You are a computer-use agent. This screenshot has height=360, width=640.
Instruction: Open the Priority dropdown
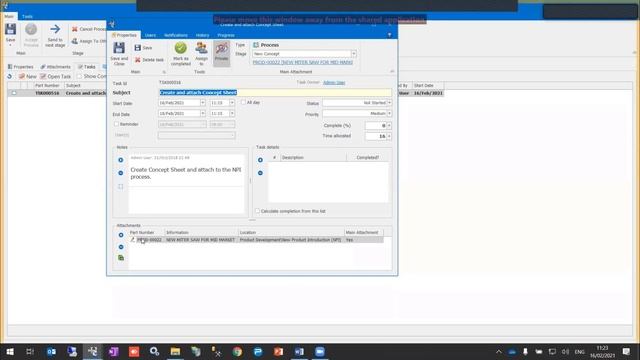tap(389, 113)
